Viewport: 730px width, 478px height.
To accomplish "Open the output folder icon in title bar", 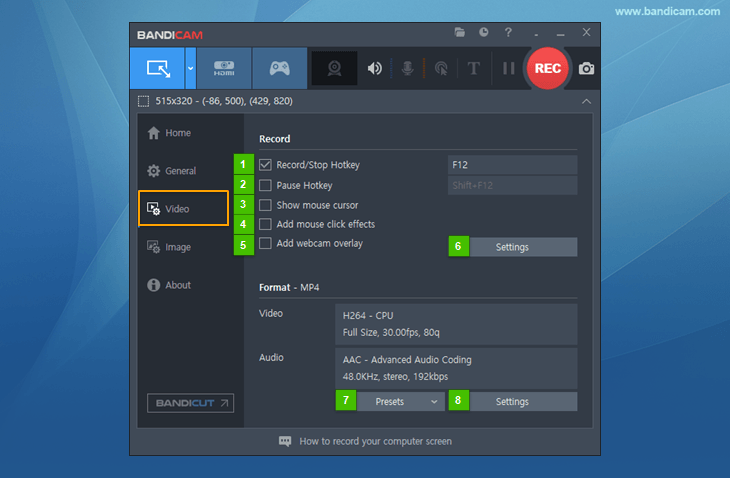I will (x=460, y=32).
